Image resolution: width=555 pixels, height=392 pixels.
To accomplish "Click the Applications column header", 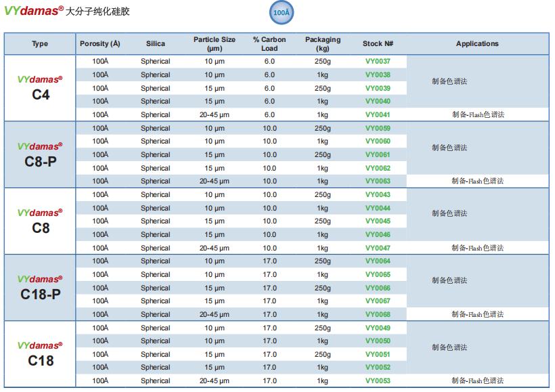I will pos(477,43).
